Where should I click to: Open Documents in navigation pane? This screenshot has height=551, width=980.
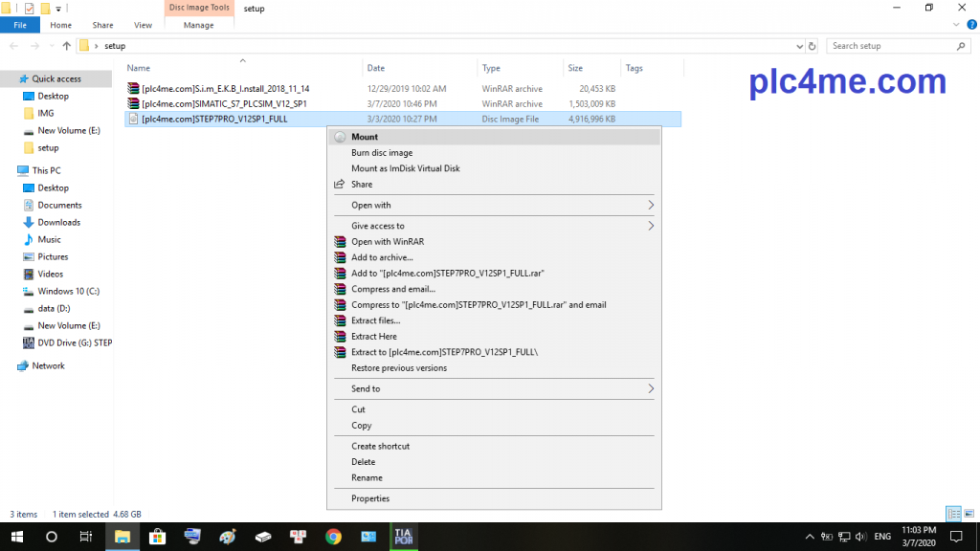point(59,205)
